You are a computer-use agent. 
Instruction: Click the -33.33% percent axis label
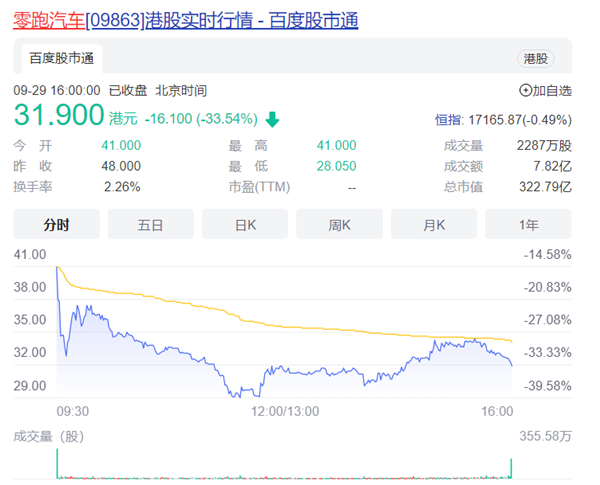click(x=548, y=352)
